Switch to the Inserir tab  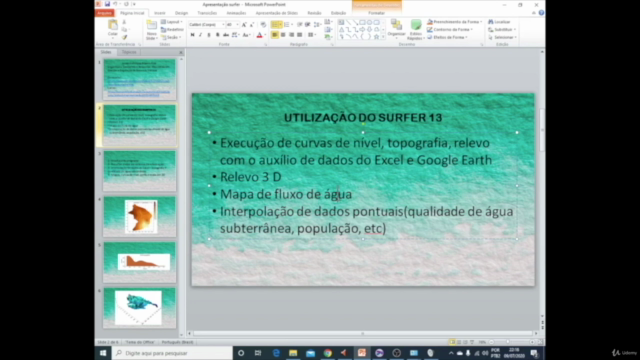(160, 13)
